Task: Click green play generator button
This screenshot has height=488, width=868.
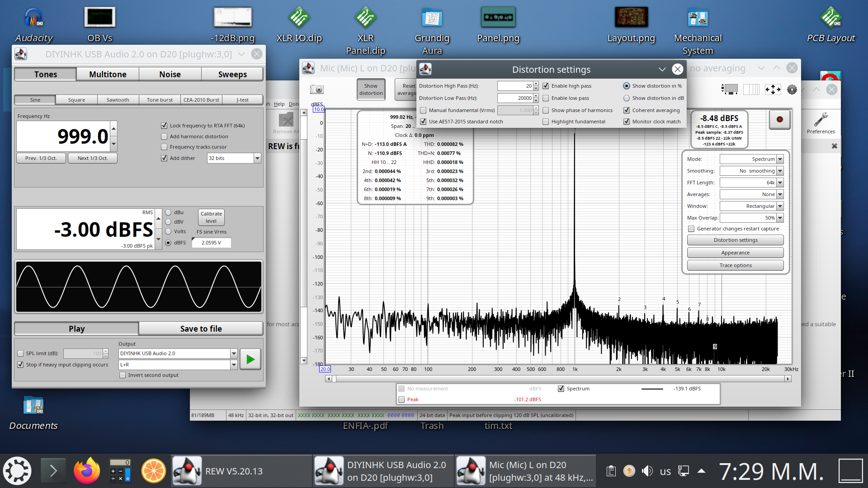Action: 250,359
